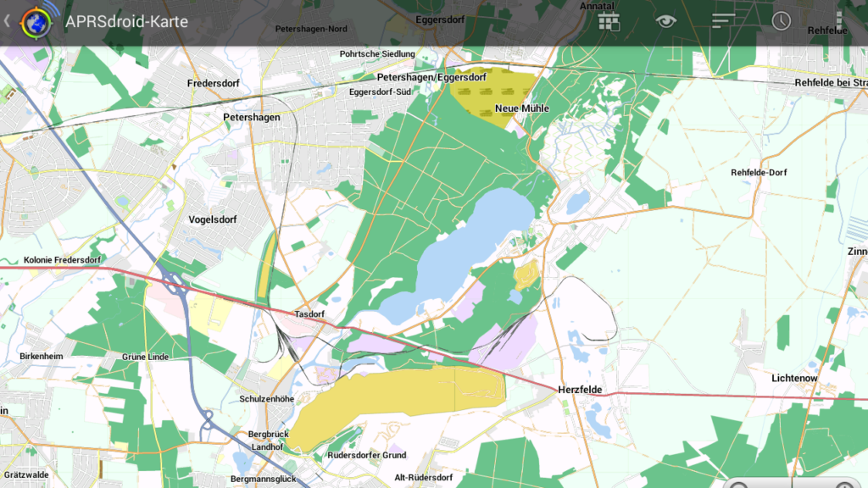Click the Eggersdorf-Süd label
Screen dimensions: 868x488
point(380,91)
